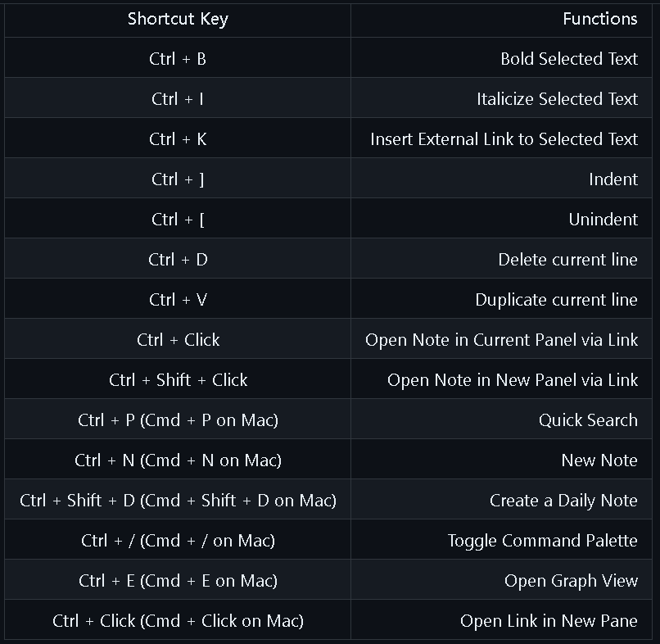The height and width of the screenshot is (644, 660).
Task: Select Ctrl + N (Cmd + N on Mac)
Action: 178,460
